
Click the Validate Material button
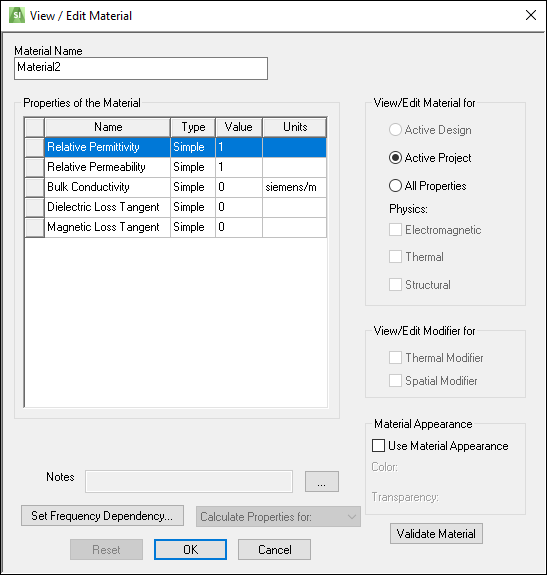(436, 534)
